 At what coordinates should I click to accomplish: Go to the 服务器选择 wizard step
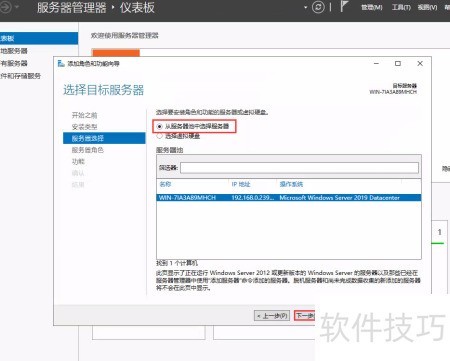coord(104,138)
